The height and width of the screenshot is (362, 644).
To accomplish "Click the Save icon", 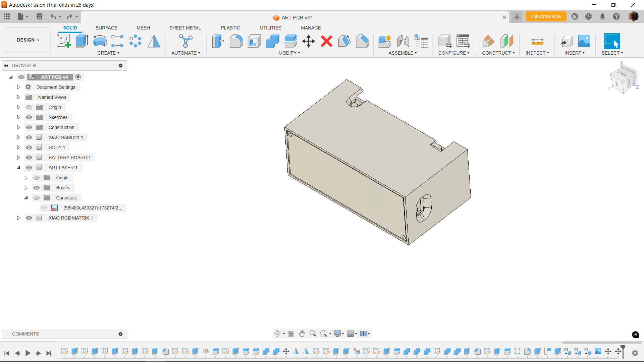I will pos(39,16).
